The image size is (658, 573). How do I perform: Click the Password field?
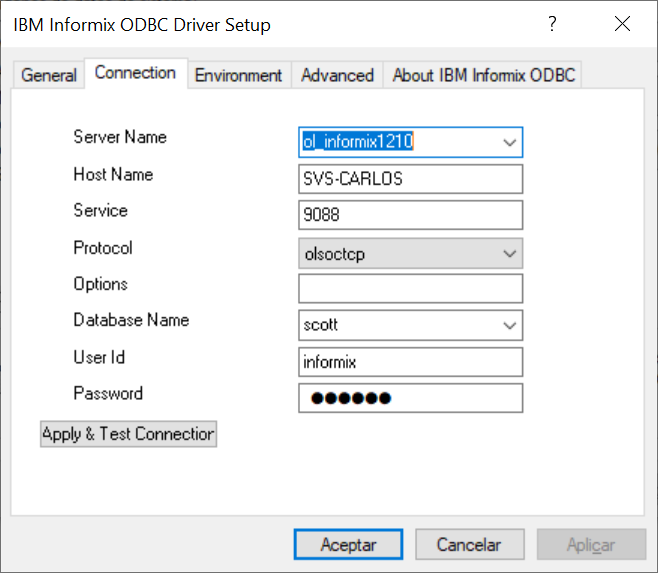[x=410, y=398]
